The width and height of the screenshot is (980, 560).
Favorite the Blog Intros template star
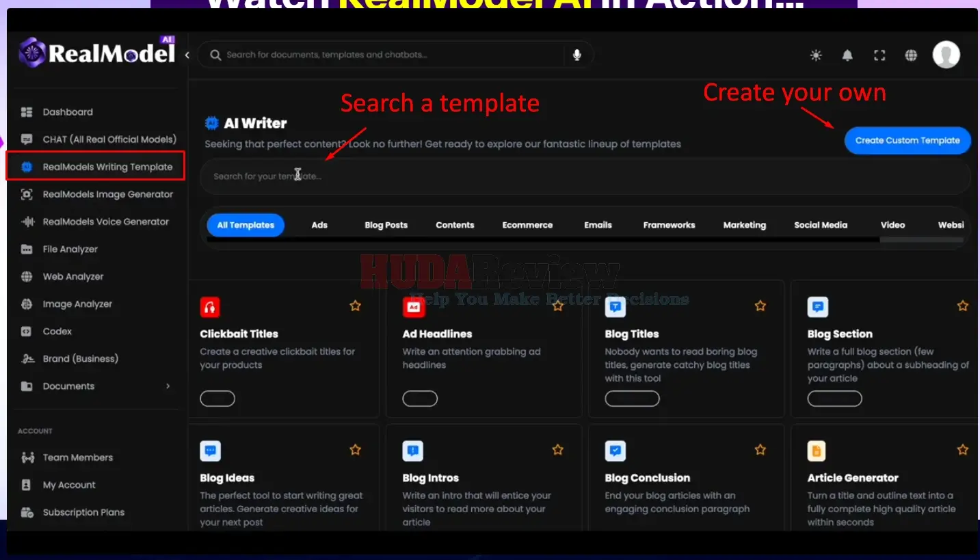click(558, 449)
